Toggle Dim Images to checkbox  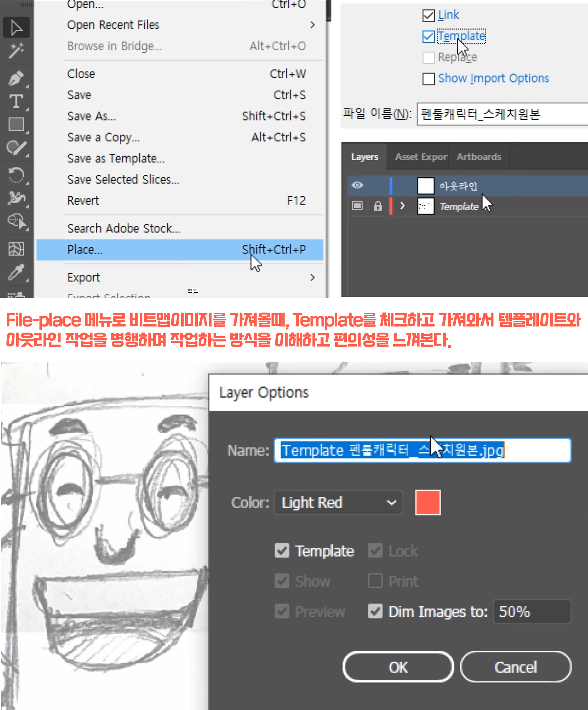coord(375,611)
